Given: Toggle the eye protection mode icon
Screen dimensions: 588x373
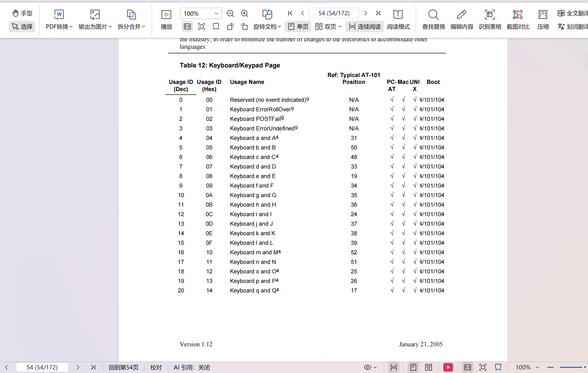Looking at the screenshot, I should (x=367, y=367).
